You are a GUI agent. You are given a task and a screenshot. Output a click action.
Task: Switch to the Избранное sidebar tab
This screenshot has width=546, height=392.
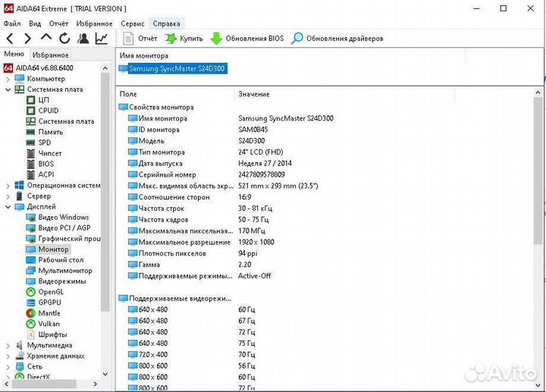pyautogui.click(x=51, y=55)
